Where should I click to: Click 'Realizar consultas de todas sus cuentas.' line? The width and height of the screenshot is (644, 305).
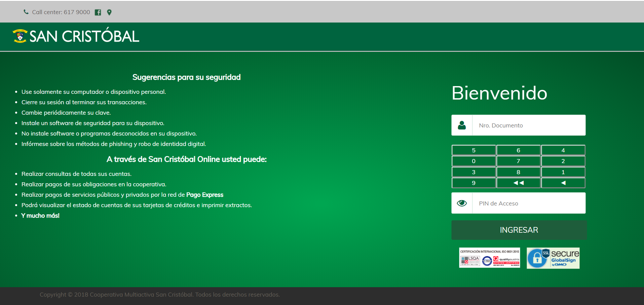coord(76,174)
